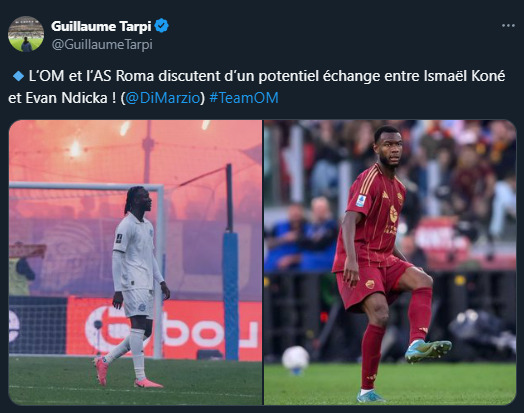Click the blue diamond emoji in the tweet
Image resolution: width=524 pixels, height=413 pixels.
pos(18,77)
